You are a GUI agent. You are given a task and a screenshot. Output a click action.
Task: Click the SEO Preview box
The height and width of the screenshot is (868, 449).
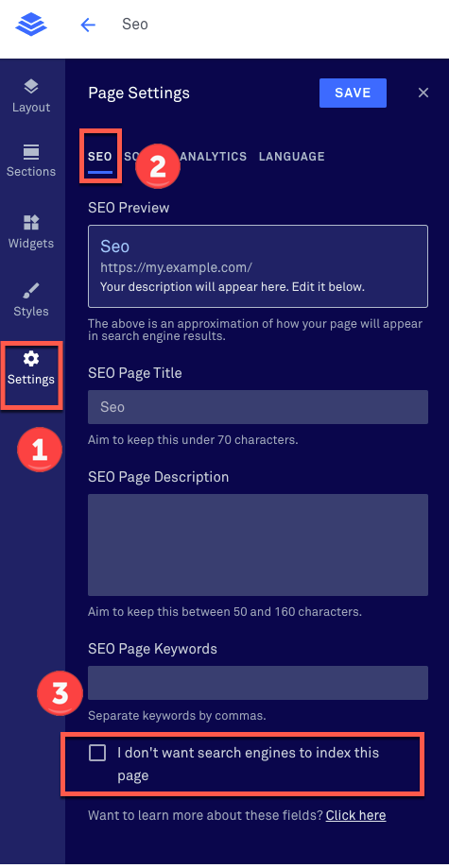[258, 266]
